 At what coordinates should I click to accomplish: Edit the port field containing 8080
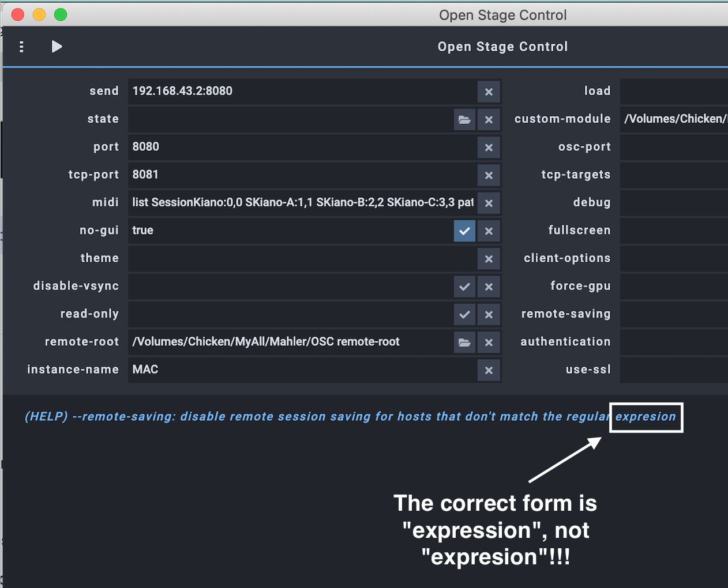click(302, 146)
